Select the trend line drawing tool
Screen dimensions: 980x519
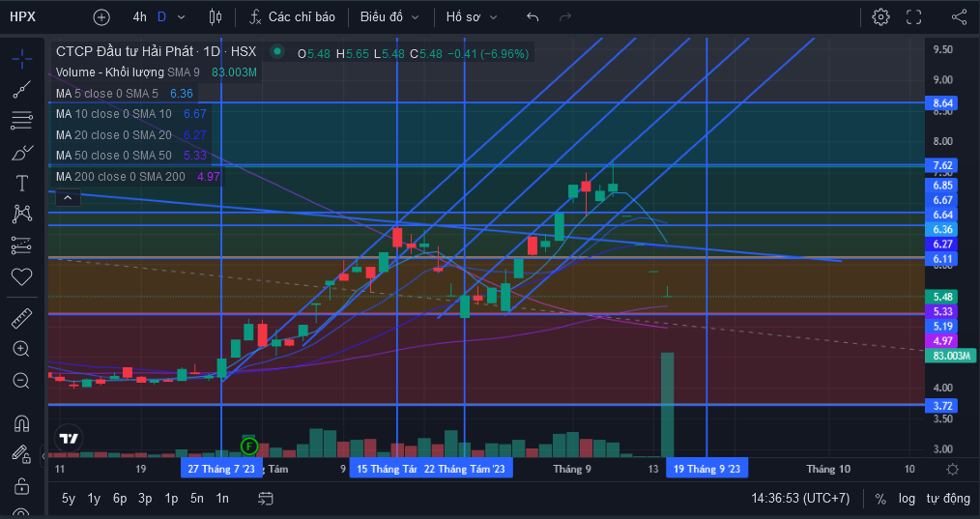pyautogui.click(x=21, y=90)
